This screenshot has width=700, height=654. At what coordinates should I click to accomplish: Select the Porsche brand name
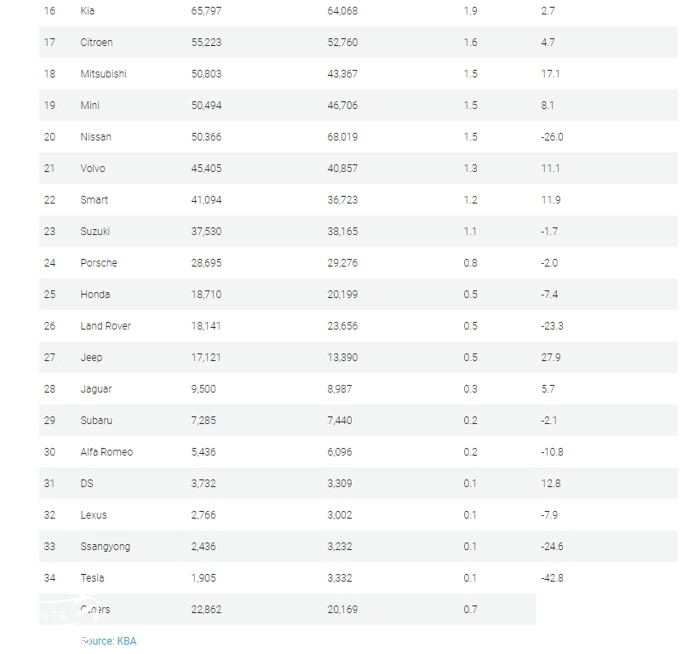click(x=99, y=263)
